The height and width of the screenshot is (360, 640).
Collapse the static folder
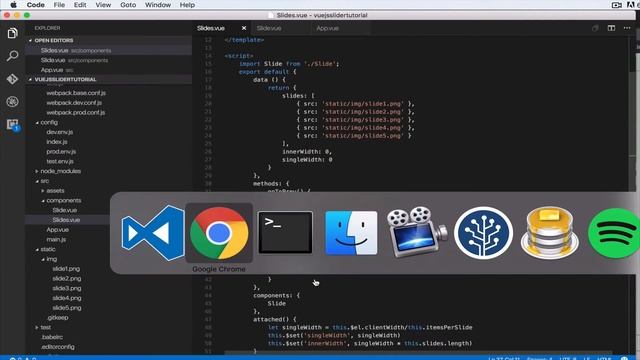[x=47, y=249]
